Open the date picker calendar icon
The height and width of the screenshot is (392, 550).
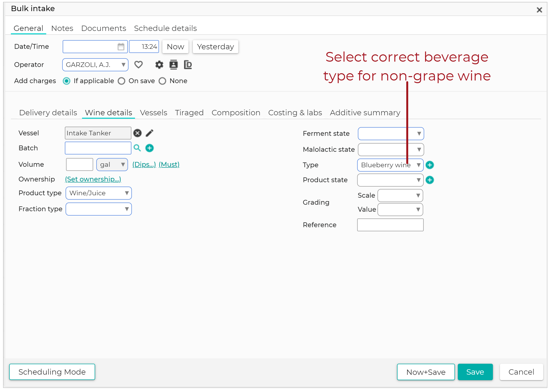pyautogui.click(x=121, y=47)
